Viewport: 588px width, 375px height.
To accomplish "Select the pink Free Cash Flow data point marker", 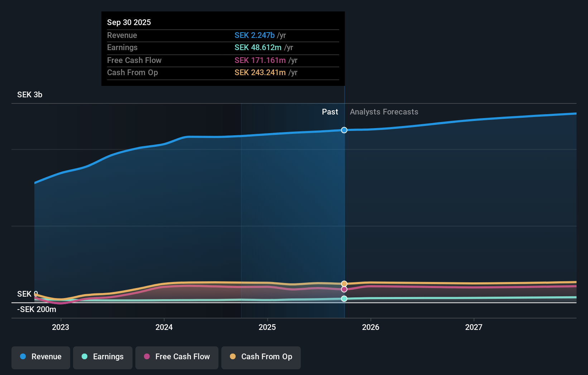I will [344, 289].
